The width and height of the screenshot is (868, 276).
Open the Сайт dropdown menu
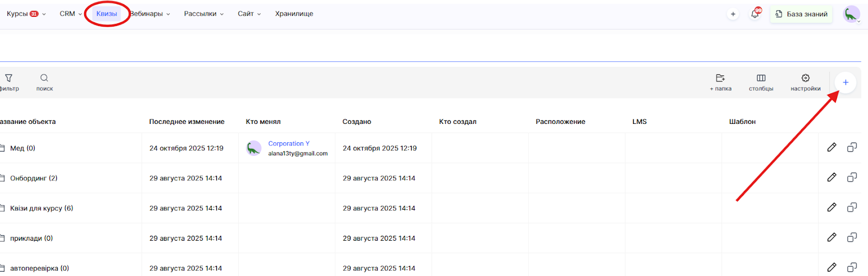point(249,14)
